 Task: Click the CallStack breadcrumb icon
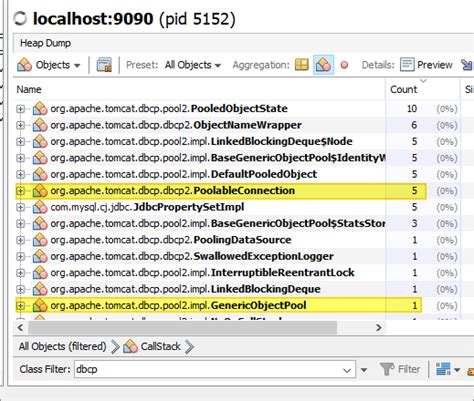(130, 346)
